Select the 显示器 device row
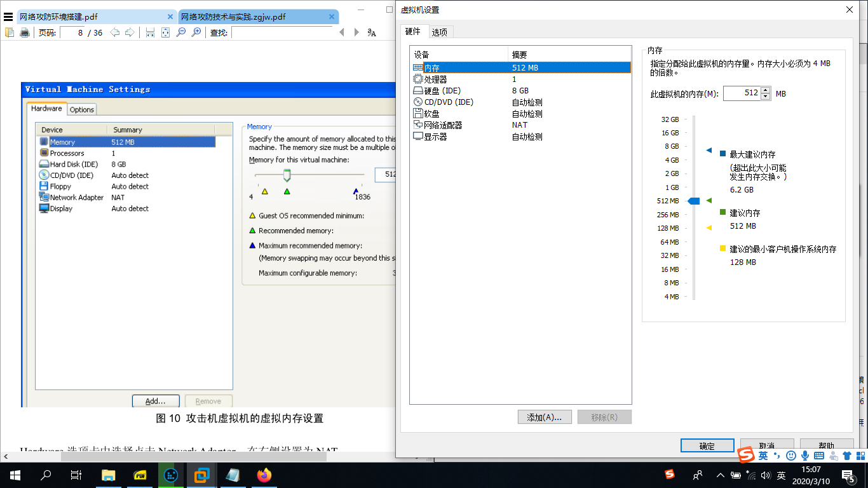 click(x=521, y=137)
